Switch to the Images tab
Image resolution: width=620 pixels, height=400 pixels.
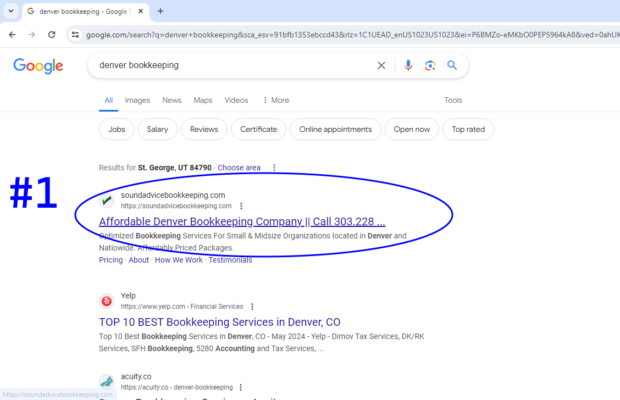[137, 100]
